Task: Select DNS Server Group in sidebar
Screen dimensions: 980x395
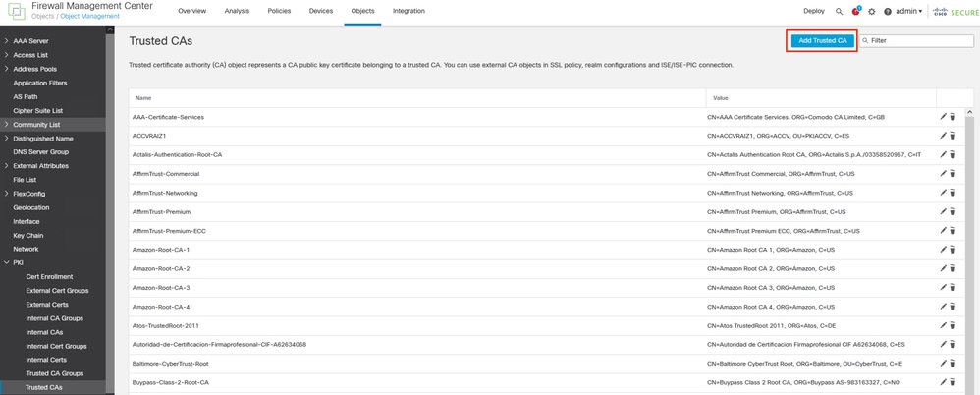Action: [40, 152]
